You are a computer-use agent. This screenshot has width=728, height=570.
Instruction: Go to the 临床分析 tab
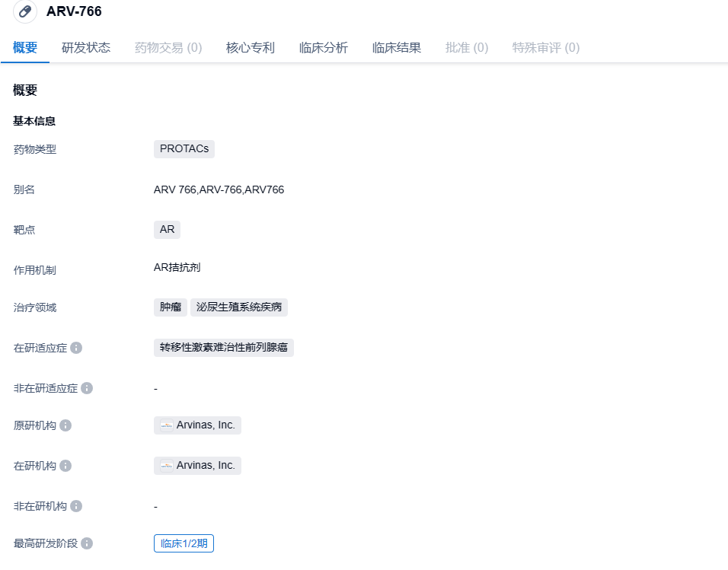click(x=324, y=48)
